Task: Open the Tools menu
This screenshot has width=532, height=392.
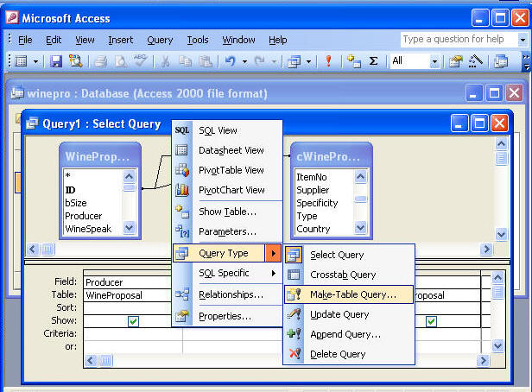Action: pyautogui.click(x=198, y=40)
